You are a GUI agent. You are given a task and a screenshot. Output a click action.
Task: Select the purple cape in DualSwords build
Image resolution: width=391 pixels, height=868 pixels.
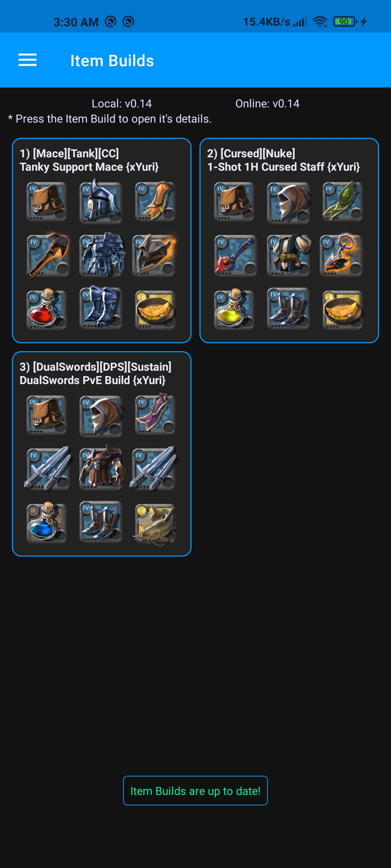click(155, 415)
